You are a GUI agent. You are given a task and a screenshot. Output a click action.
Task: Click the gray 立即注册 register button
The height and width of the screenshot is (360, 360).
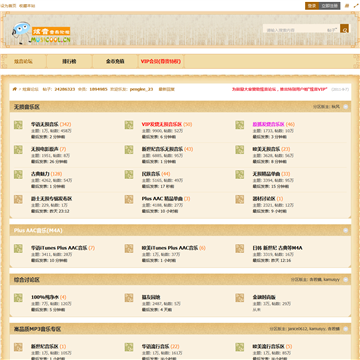[330, 6]
